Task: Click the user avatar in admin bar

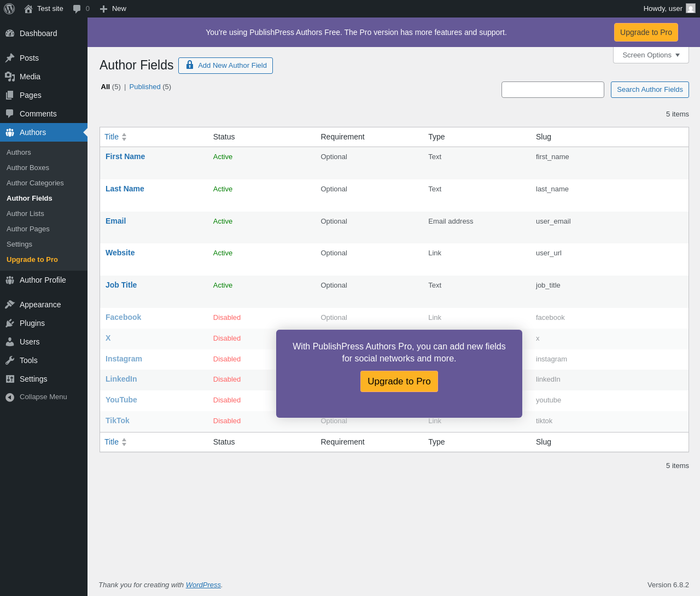Action: click(691, 8)
